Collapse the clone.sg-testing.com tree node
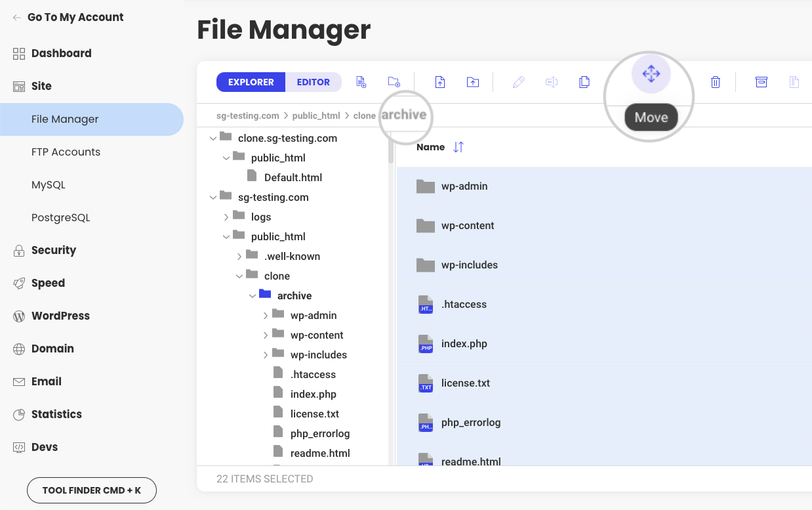This screenshot has width=812, height=510. (213, 138)
